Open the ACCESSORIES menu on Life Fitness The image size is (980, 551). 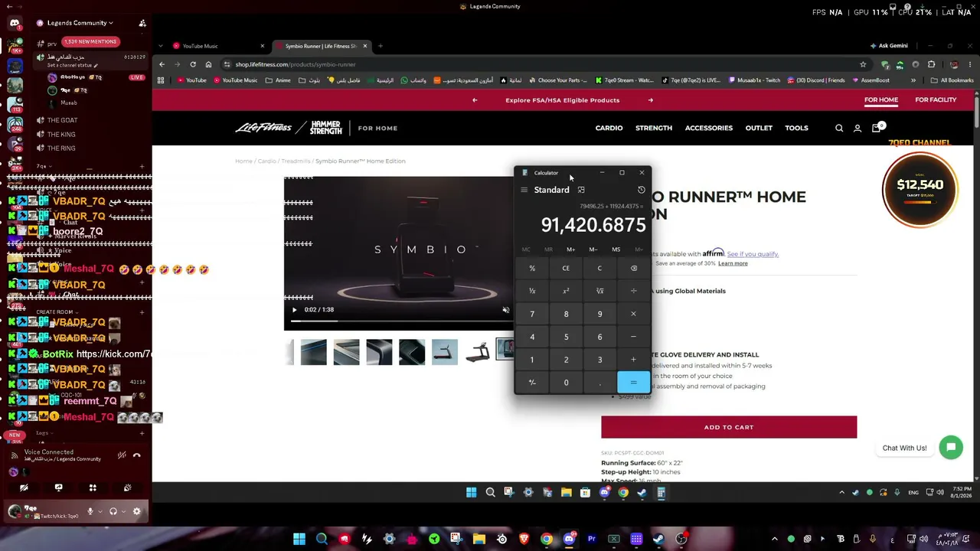pyautogui.click(x=709, y=129)
